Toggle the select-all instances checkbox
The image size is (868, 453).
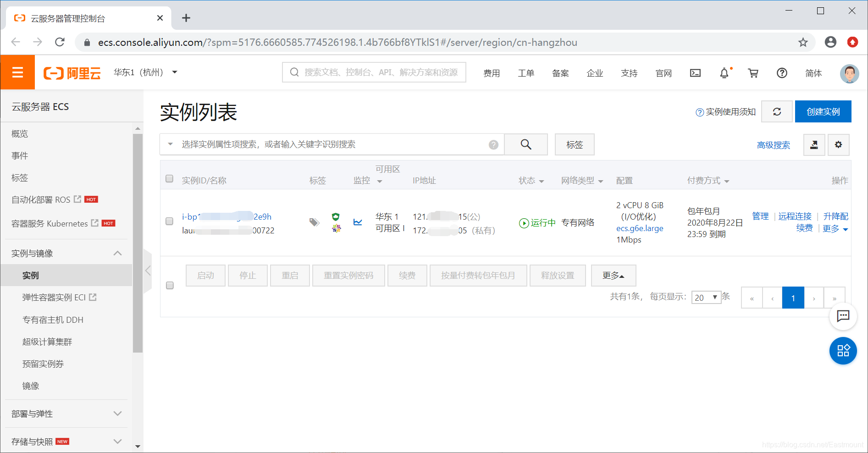(169, 178)
